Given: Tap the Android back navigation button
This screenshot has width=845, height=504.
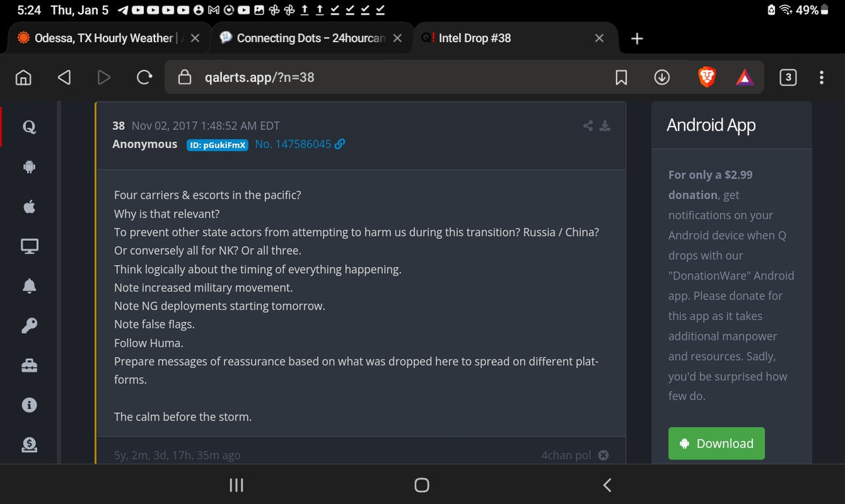Looking at the screenshot, I should click(607, 486).
